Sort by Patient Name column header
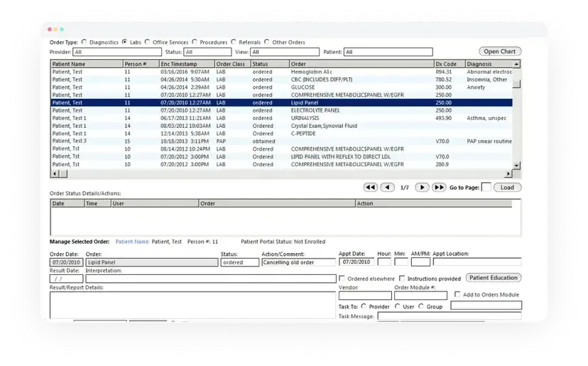Screen dimensions: 588x366 87,64
